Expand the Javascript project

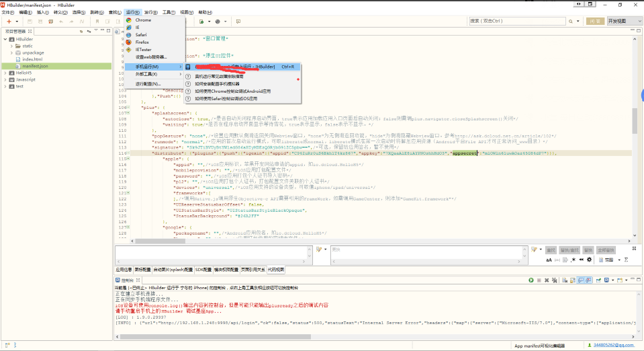(5, 79)
